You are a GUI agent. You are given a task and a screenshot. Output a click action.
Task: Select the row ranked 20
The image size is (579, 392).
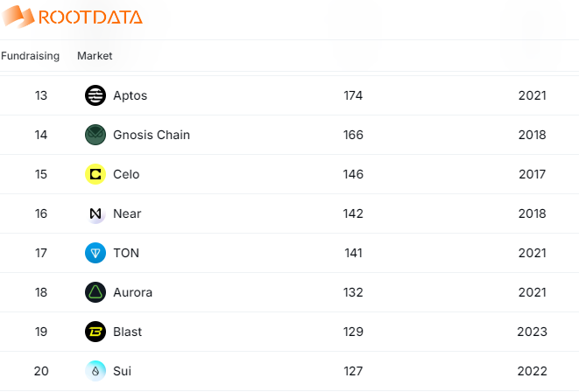pyautogui.click(x=289, y=371)
